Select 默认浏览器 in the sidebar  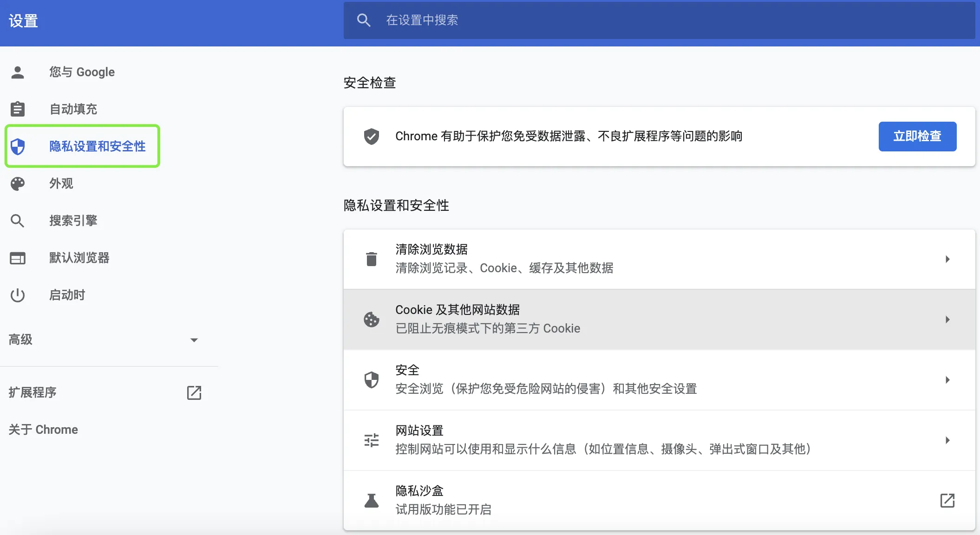click(x=79, y=258)
